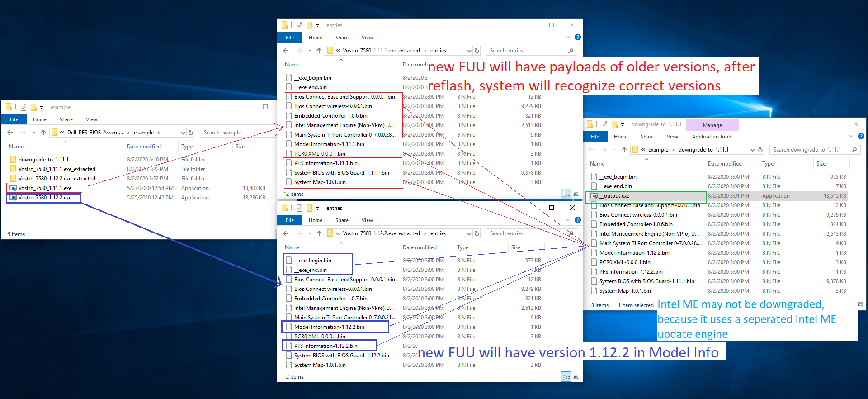Viewport: 868px width, 399px height.
Task: Expand the ribbon in Vostro 1.11.1 entries window
Action: (x=568, y=38)
